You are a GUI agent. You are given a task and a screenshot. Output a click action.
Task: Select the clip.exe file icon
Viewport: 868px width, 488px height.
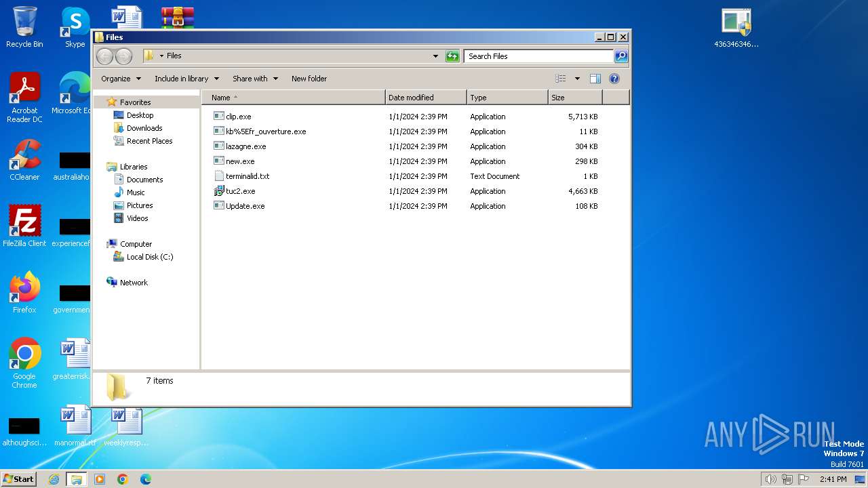coord(219,116)
